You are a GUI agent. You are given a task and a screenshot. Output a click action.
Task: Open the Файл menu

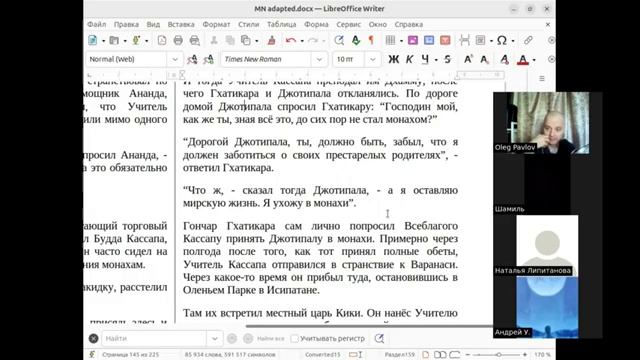point(97,24)
